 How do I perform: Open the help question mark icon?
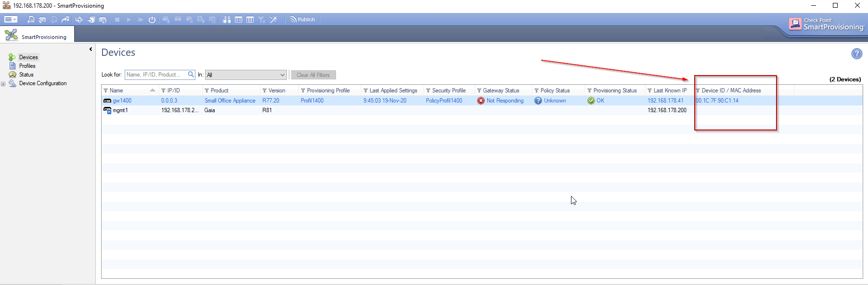[856, 54]
